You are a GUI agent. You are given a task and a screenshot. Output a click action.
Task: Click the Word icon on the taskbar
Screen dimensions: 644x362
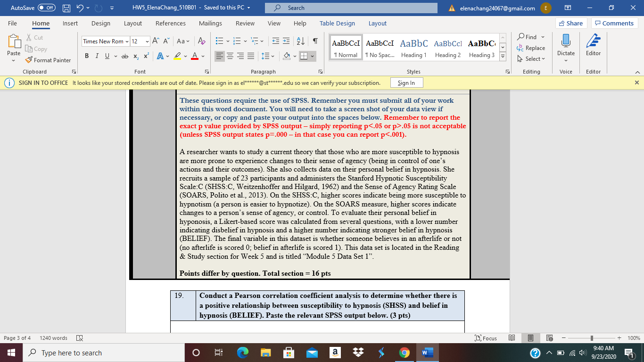click(427, 352)
